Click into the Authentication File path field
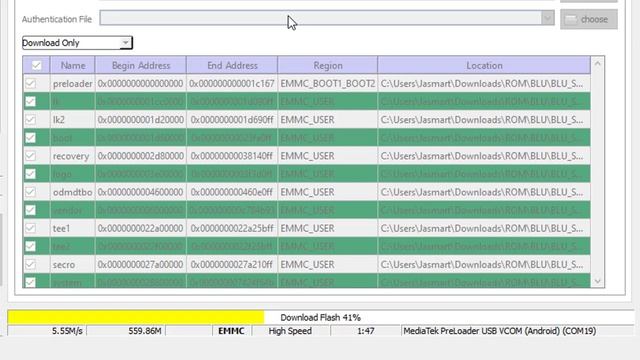The image size is (640, 360). click(x=321, y=18)
